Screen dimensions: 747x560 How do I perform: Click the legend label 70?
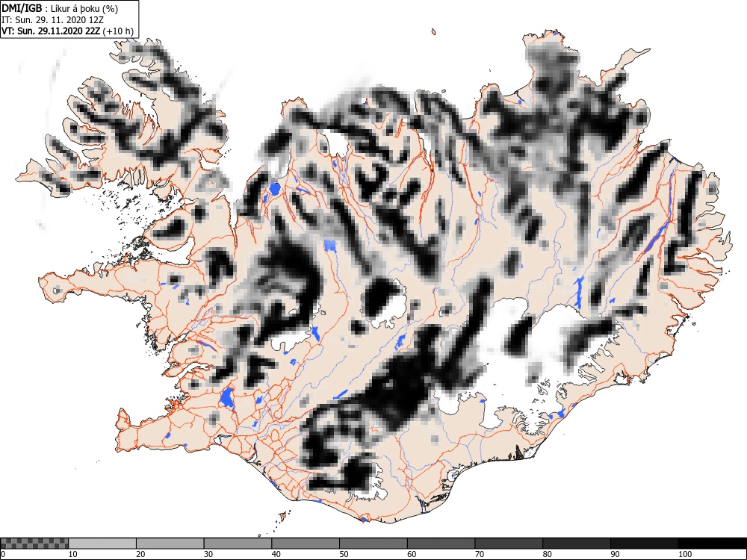(480, 554)
